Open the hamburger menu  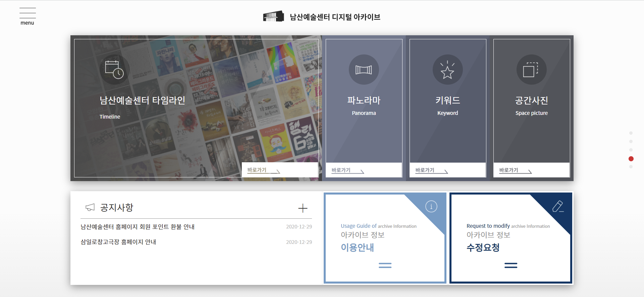(x=28, y=16)
